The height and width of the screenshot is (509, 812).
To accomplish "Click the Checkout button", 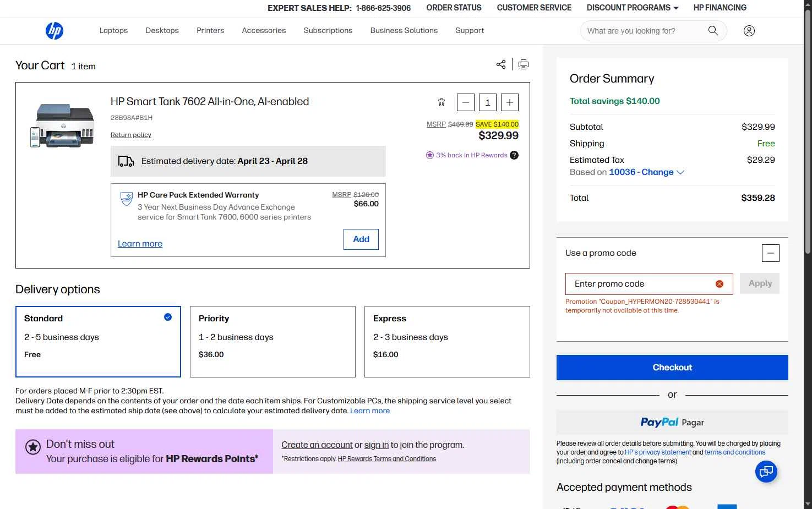I will 672,368.
